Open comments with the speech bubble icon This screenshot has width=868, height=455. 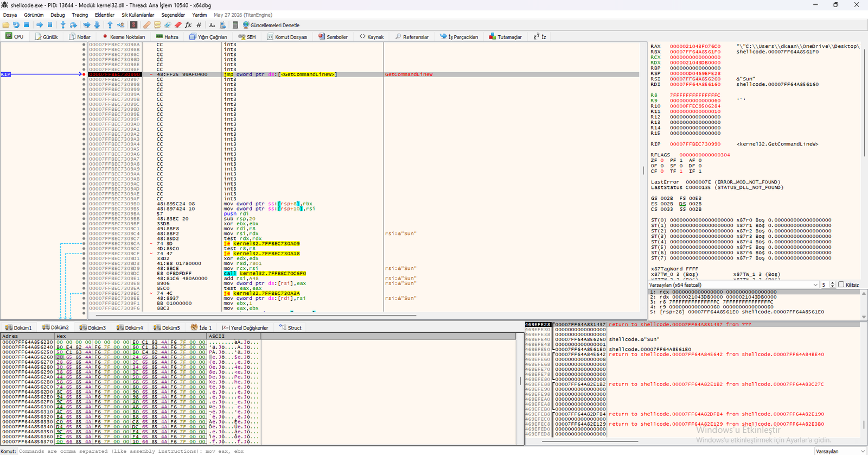157,25
